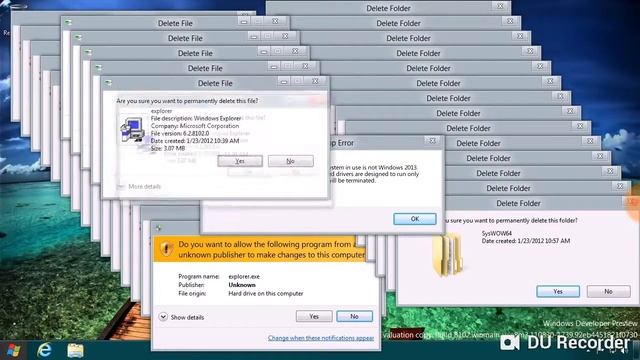This screenshot has height=360, width=640.
Task: Click the Delete Folder confirmation question text
Action: 510,220
